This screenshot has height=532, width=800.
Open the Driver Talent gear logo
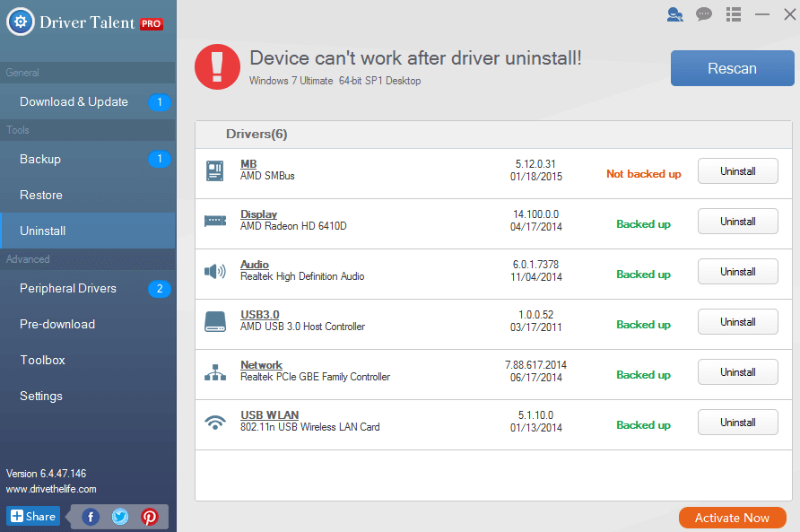click(20, 22)
